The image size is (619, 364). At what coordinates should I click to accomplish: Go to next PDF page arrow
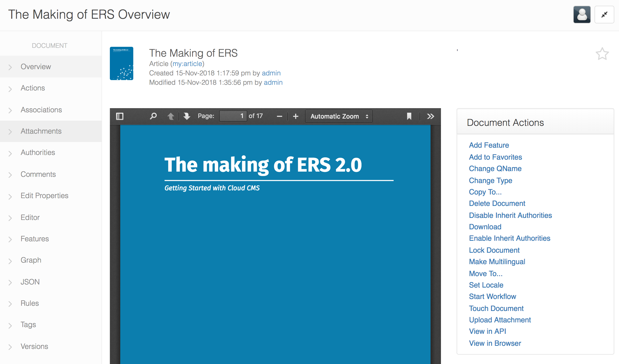[187, 116]
